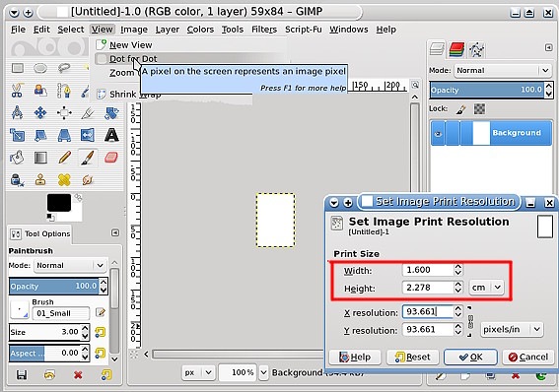Select the Ink tool
The width and height of the screenshot is (559, 392).
coord(17,180)
